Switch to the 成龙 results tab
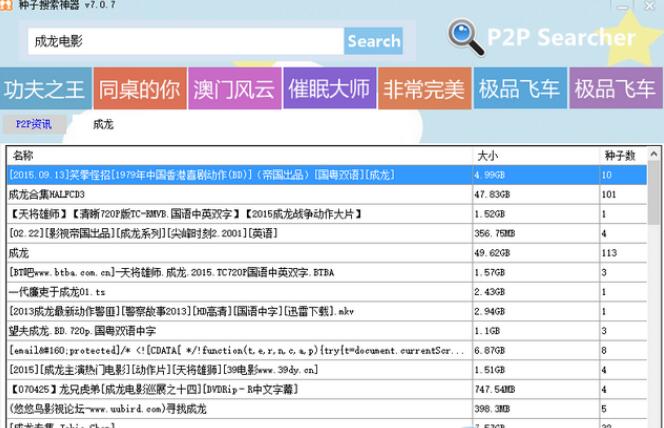The height and width of the screenshot is (428, 664). pyautogui.click(x=103, y=124)
